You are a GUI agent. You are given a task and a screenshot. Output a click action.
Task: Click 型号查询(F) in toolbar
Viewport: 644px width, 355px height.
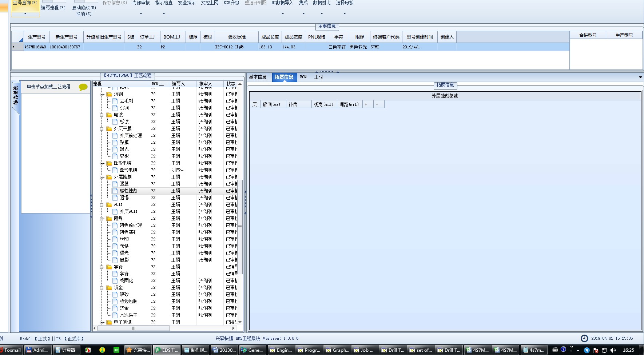coord(25,3)
